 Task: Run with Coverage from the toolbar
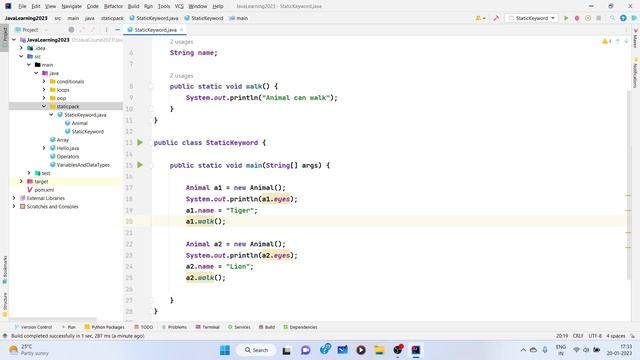[x=588, y=18]
